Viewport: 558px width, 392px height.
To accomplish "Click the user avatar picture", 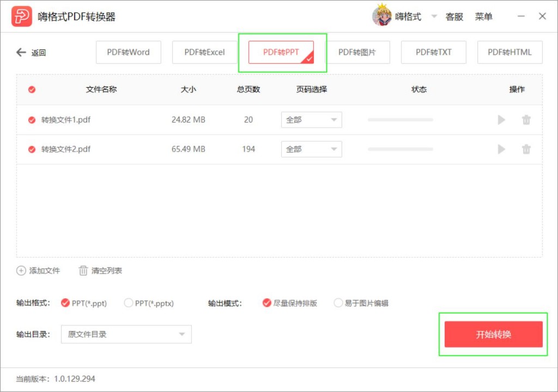I will click(382, 16).
